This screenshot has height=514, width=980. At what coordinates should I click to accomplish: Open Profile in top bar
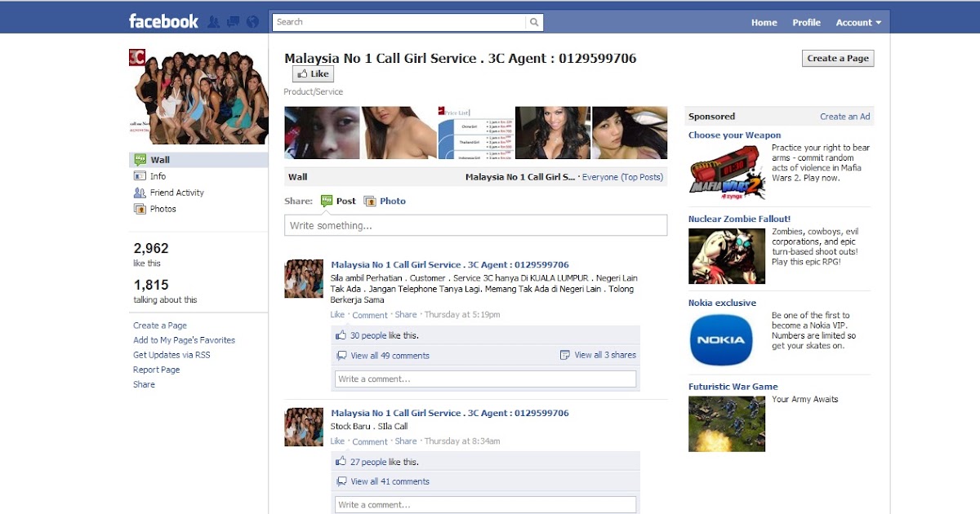(x=806, y=23)
